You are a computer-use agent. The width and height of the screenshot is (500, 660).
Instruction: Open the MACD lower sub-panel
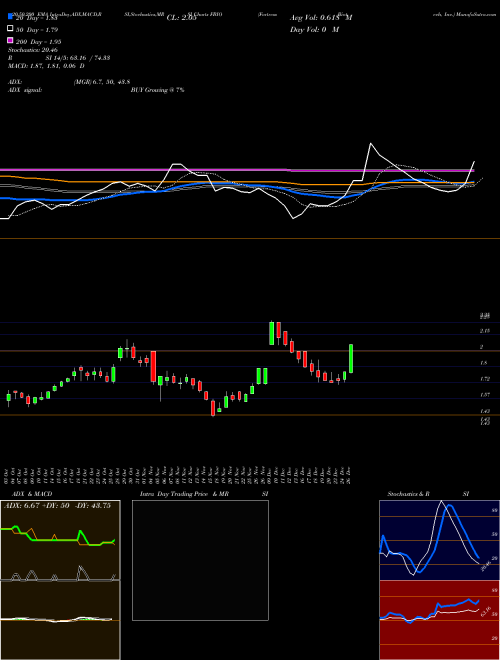(x=60, y=620)
